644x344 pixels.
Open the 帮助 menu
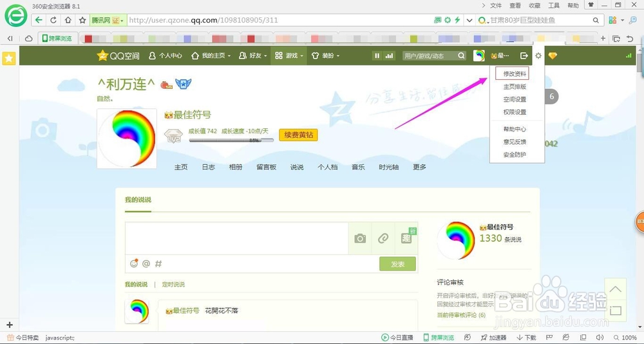click(573, 5)
